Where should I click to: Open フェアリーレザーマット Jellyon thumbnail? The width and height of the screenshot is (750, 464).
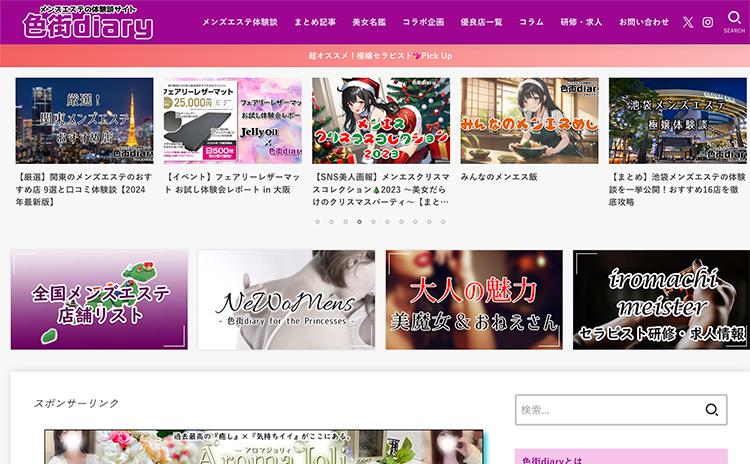[233, 121]
